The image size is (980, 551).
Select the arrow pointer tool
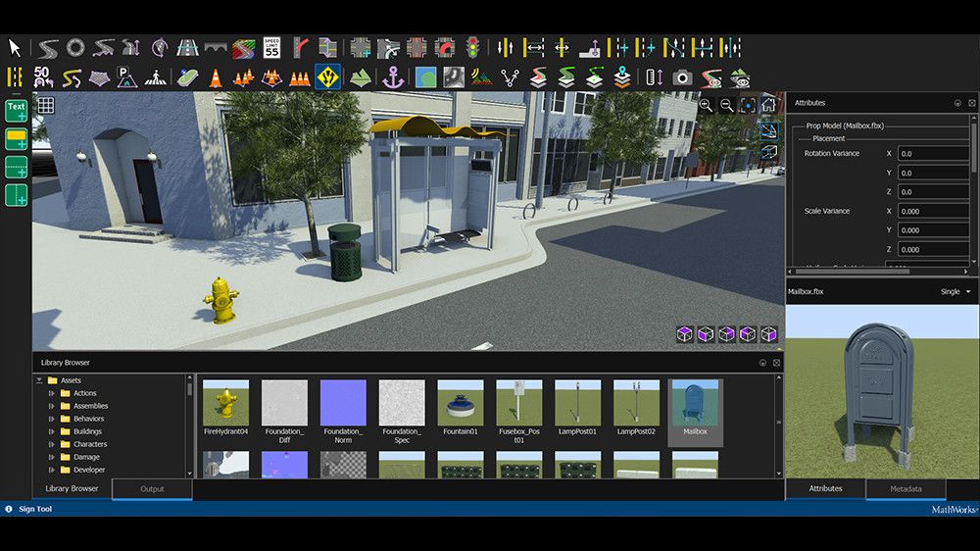coord(15,47)
